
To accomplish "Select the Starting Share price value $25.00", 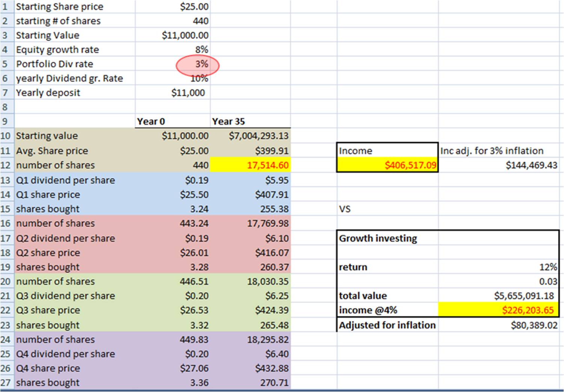I will coord(173,7).
